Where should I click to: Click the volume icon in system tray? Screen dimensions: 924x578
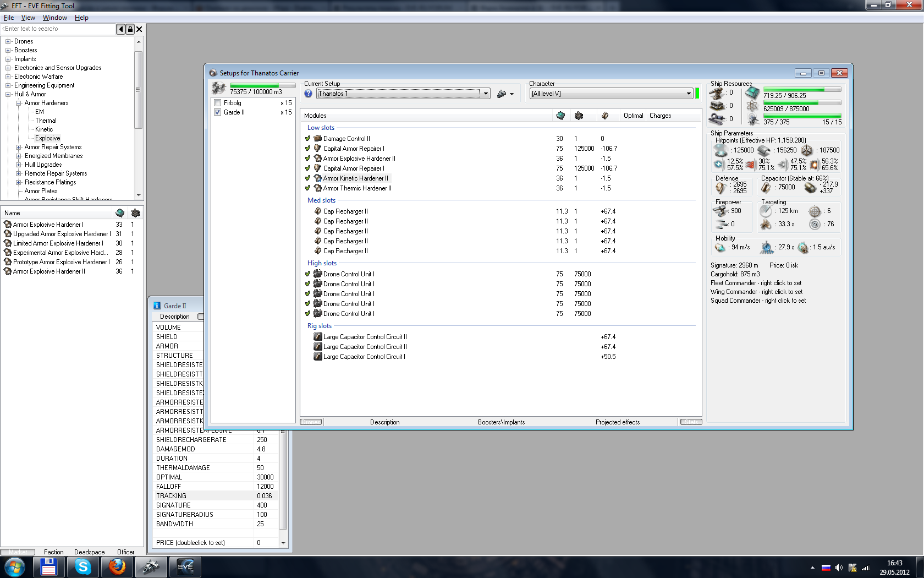tap(839, 568)
